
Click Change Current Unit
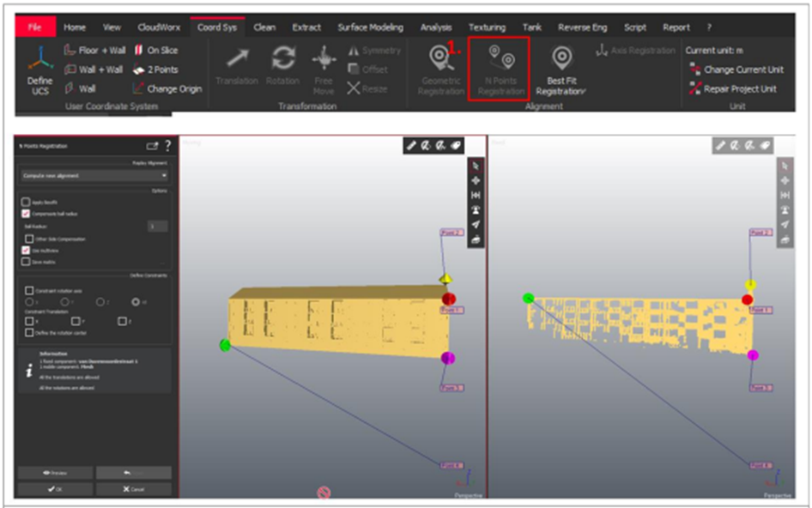pos(736,70)
